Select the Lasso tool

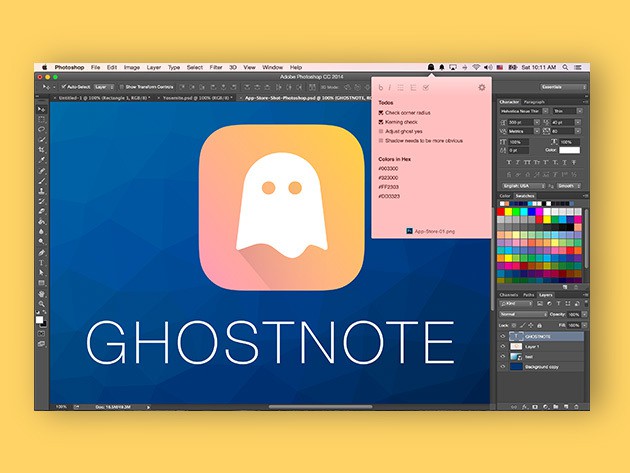pyautogui.click(x=42, y=128)
